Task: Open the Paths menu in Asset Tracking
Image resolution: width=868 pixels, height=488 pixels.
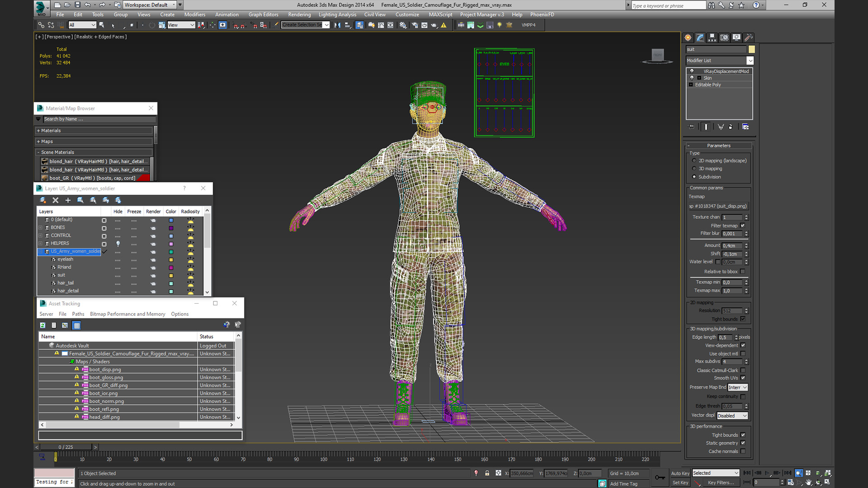Action: (x=78, y=314)
